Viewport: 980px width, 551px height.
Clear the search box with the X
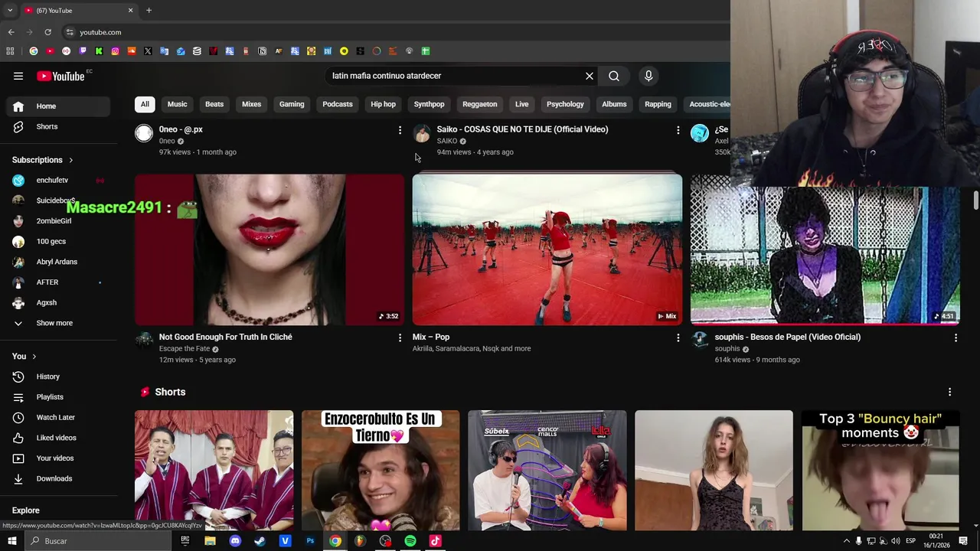(590, 76)
